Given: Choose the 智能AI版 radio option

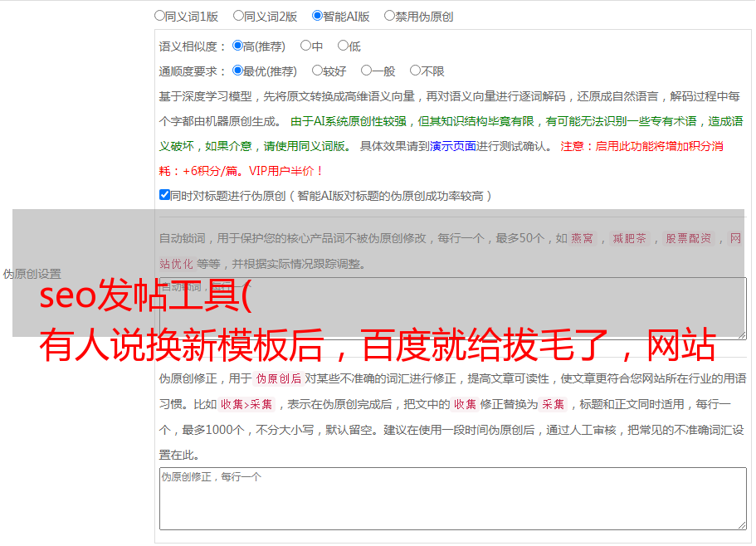Looking at the screenshot, I should 317,16.
